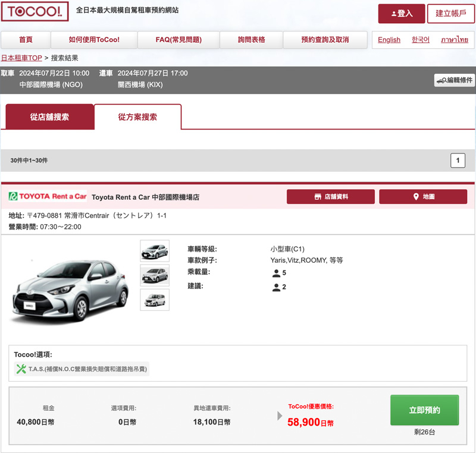Go to 首頁 menu item
The height and width of the screenshot is (453, 476).
(26, 40)
